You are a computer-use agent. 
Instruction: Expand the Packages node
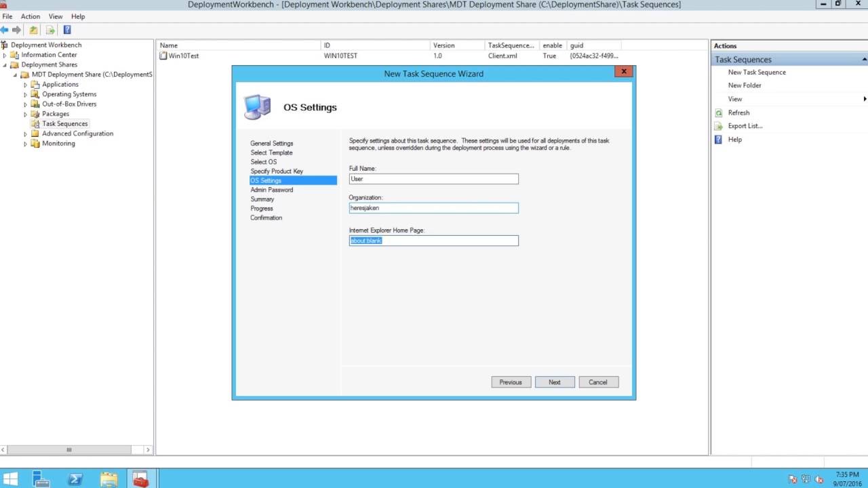coord(26,114)
